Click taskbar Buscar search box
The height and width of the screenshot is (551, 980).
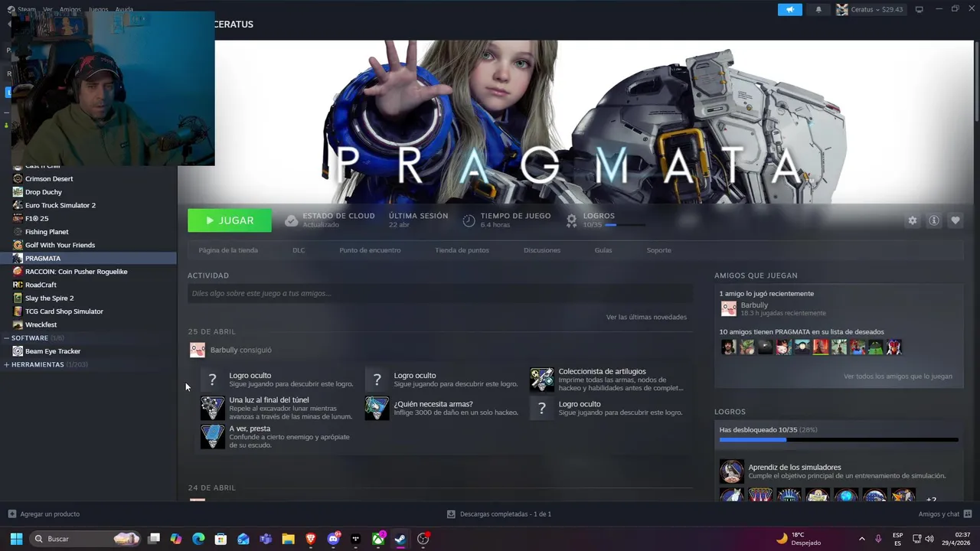pyautogui.click(x=86, y=539)
